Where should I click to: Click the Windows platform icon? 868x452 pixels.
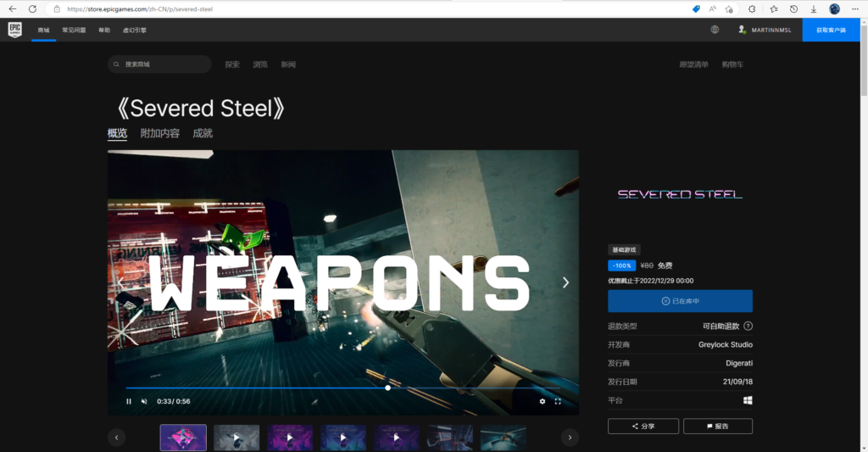[748, 400]
